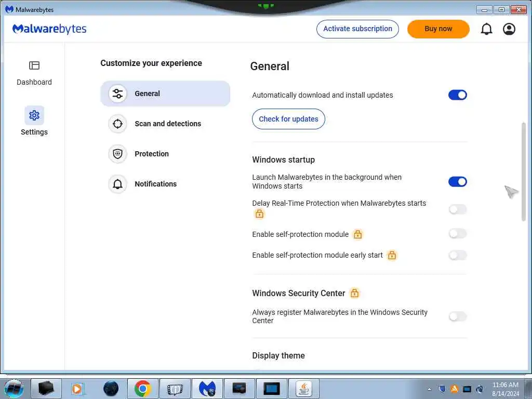Click the orange Buy now button
The image size is (532, 399).
point(438,29)
